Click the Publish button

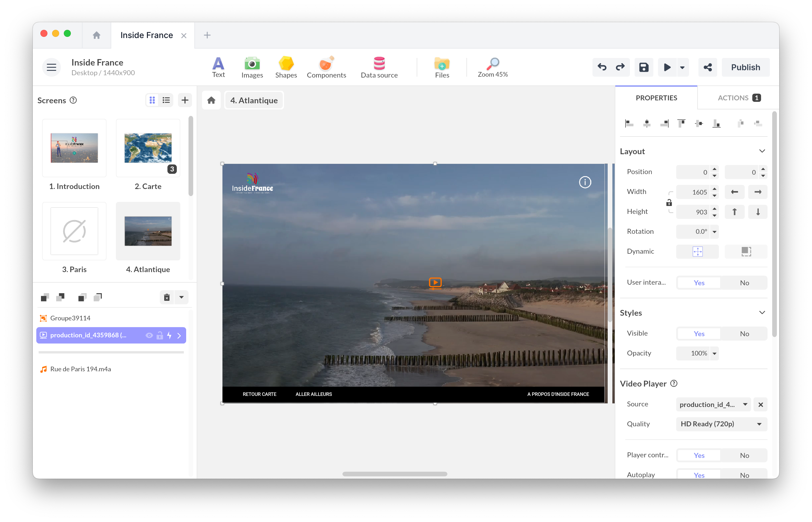point(745,67)
